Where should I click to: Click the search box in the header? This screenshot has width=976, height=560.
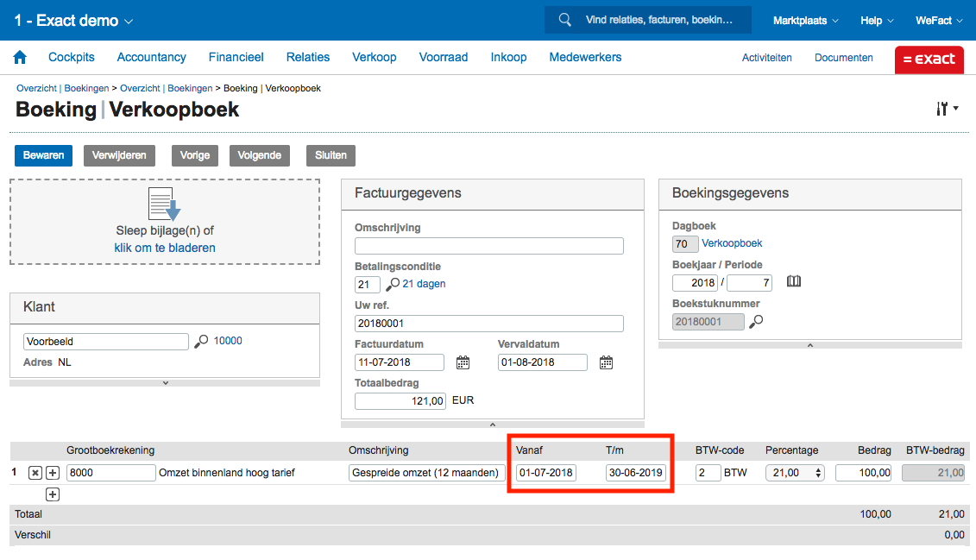pos(656,20)
